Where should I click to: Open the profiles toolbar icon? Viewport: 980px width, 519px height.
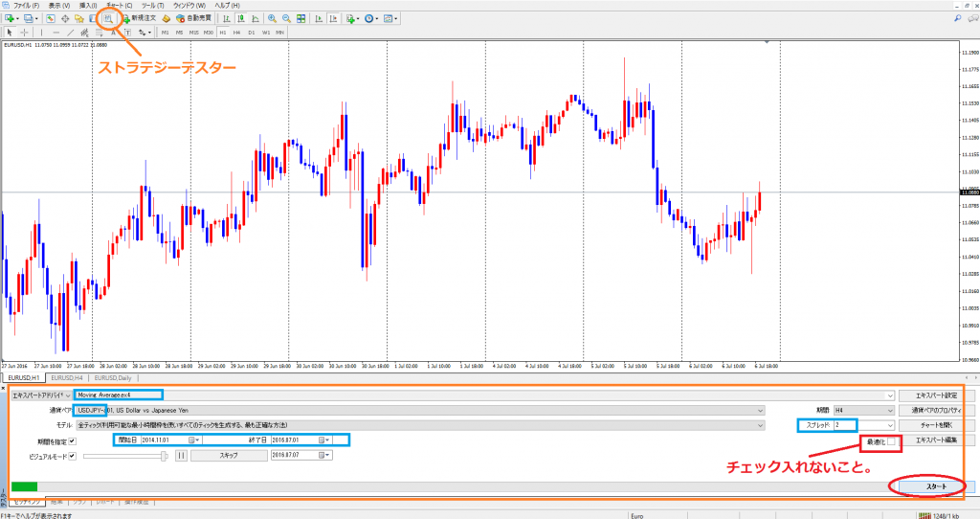(30, 19)
